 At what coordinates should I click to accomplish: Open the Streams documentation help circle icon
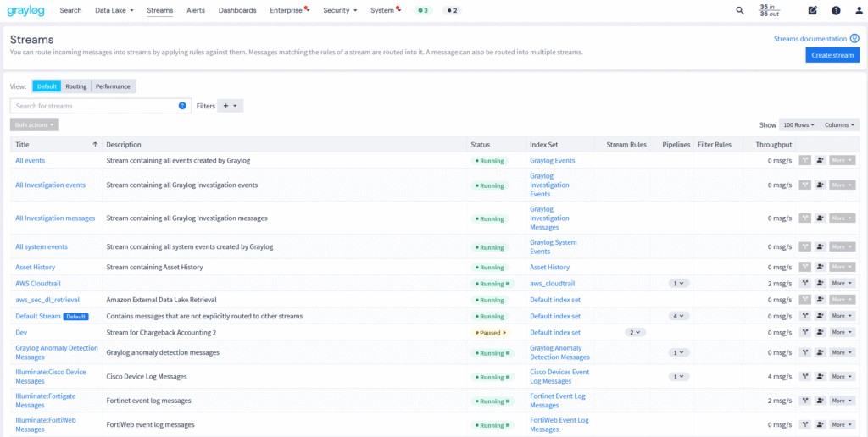[854, 39]
